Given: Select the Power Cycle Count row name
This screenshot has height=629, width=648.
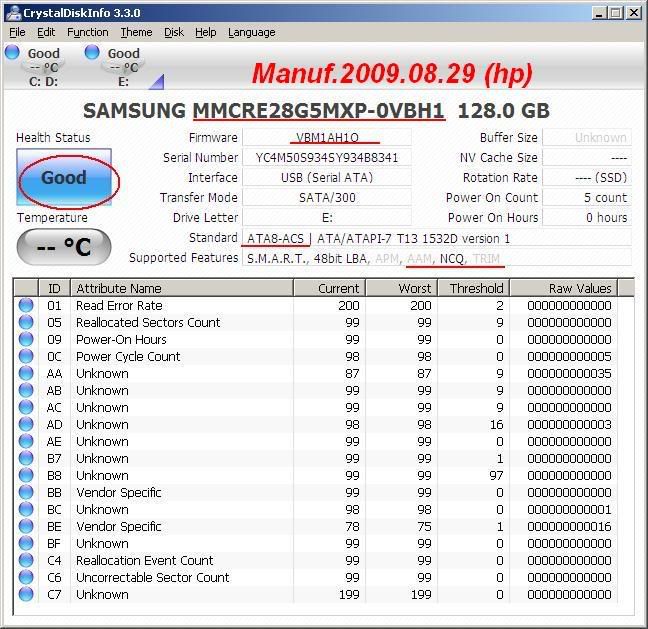Looking at the screenshot, I should click(x=128, y=356).
